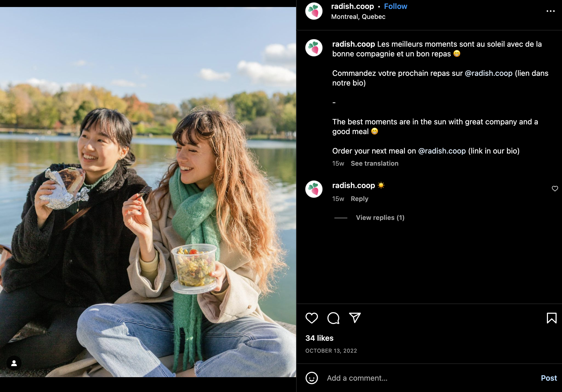The height and width of the screenshot is (392, 562).
Task: Share the post using the paper plane icon
Action: [355, 318]
